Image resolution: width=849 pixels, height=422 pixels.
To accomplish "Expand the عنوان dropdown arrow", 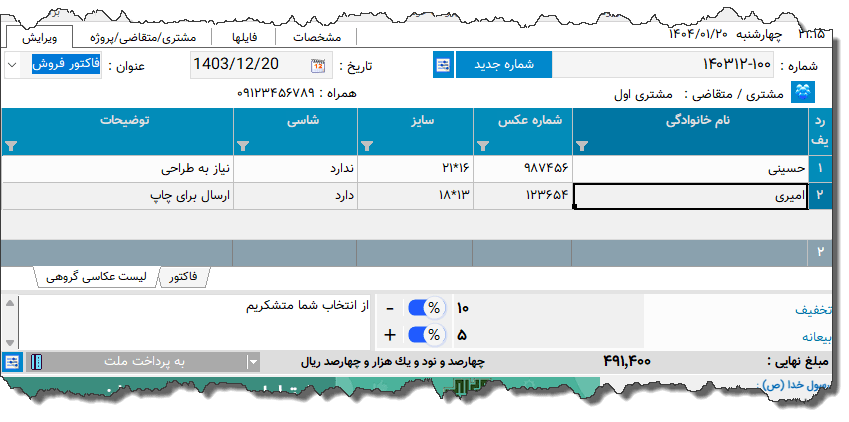I will point(13,66).
